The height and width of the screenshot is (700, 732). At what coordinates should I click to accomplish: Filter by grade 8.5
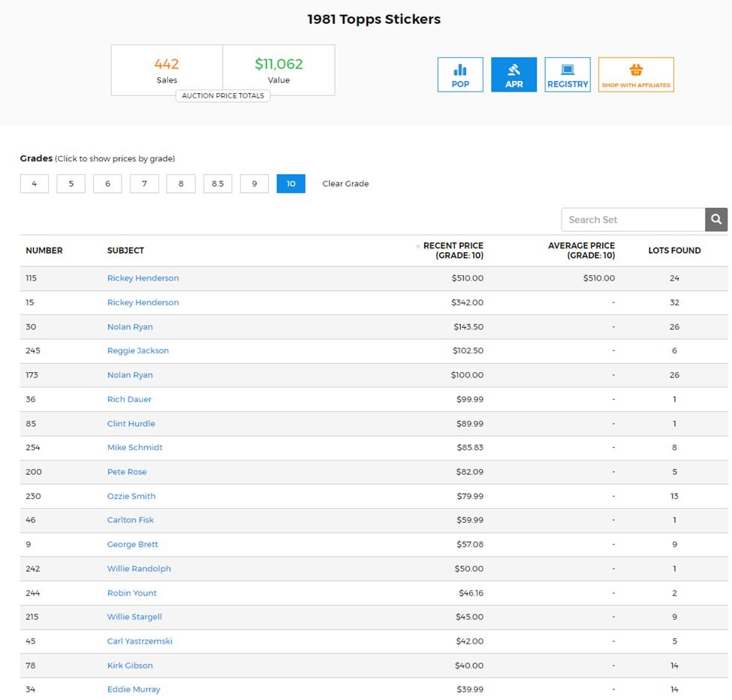[218, 183]
